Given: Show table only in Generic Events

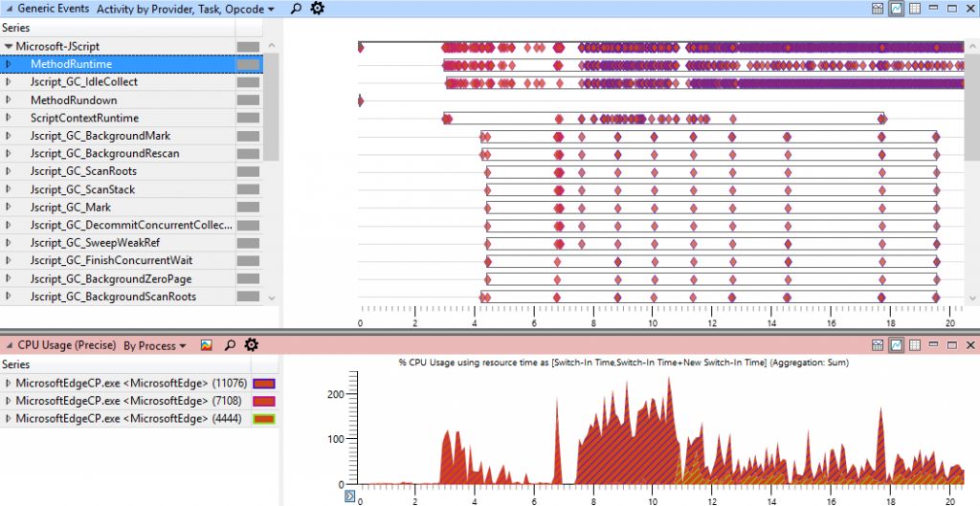Looking at the screenshot, I should click(x=914, y=9).
